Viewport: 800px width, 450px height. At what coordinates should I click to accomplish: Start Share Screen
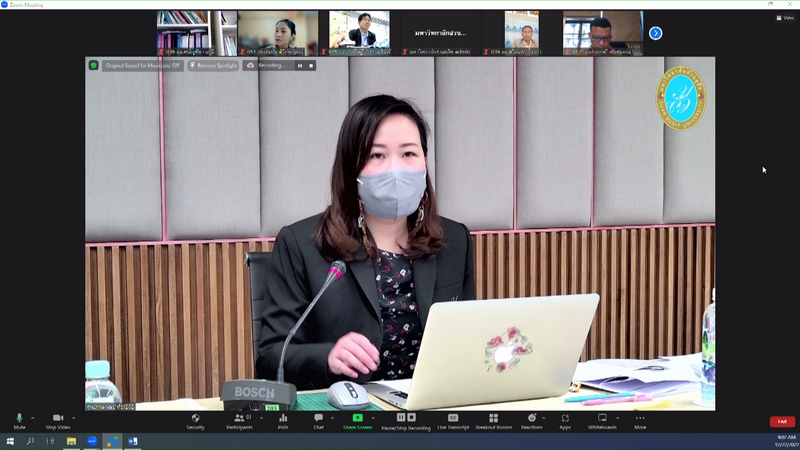pos(357,421)
